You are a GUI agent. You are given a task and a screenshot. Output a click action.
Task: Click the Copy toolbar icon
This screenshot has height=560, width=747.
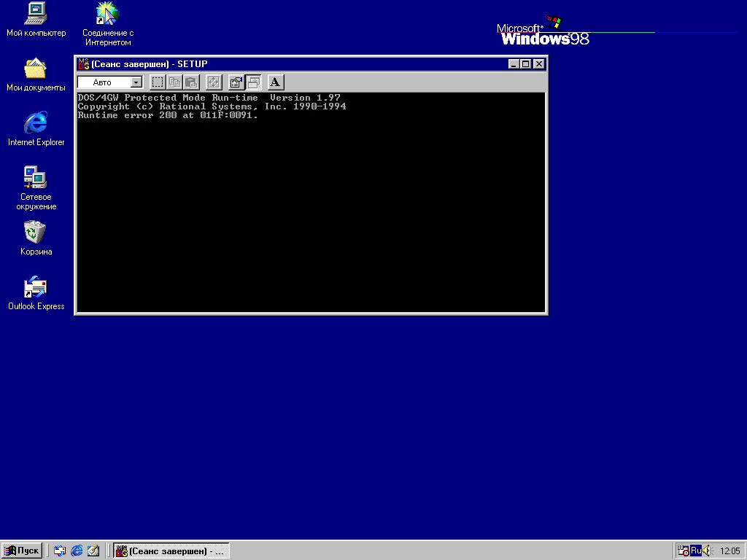[174, 82]
